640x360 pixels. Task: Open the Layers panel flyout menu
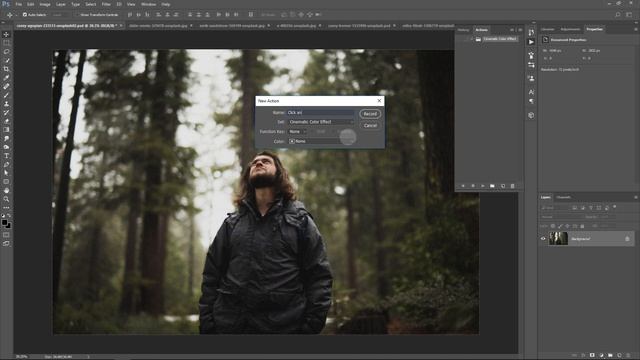coord(636,198)
